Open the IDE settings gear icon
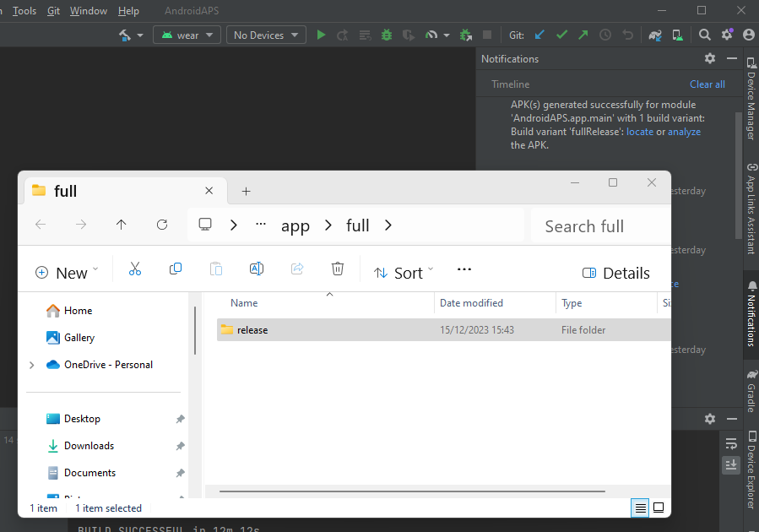This screenshot has width=759, height=532. coord(727,35)
